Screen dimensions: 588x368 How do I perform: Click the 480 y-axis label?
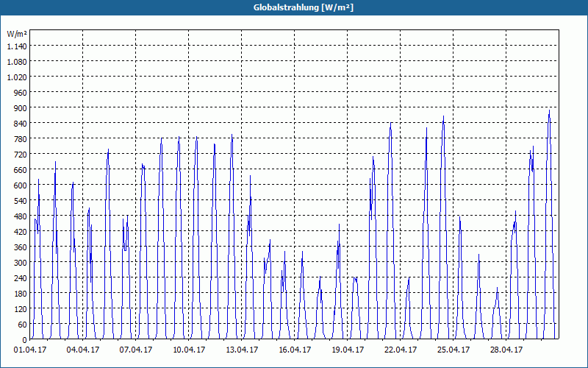pos(21,216)
